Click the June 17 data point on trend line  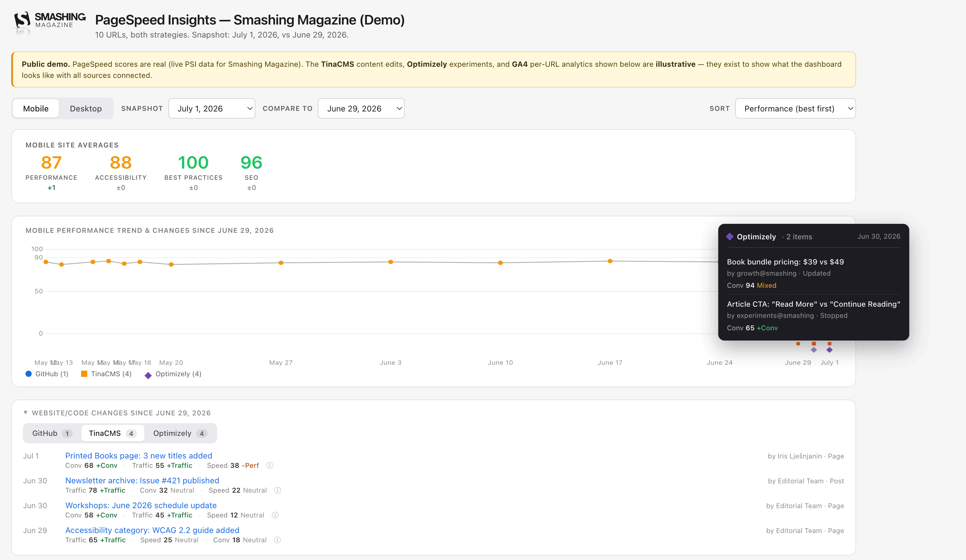610,261
